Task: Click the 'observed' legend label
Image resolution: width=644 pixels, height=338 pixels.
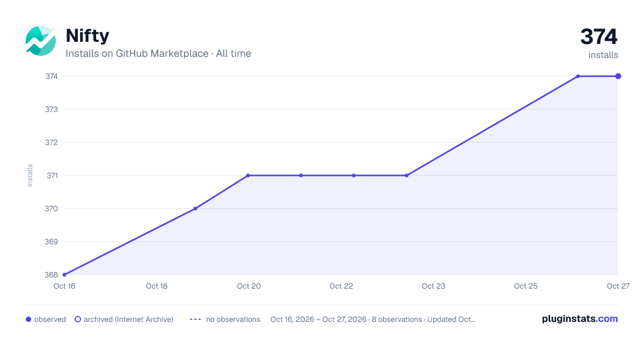Action: (x=50, y=319)
